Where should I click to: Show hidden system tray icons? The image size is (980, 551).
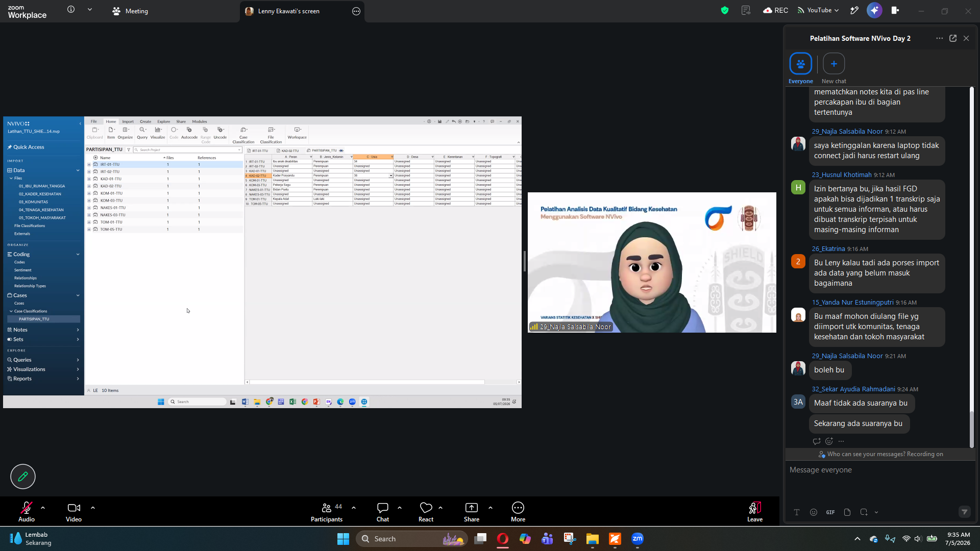click(857, 539)
